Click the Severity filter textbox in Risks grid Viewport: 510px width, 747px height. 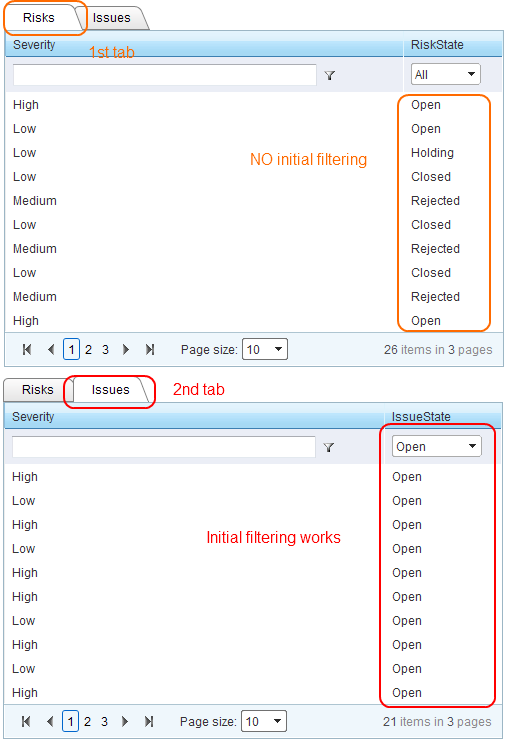click(165, 75)
